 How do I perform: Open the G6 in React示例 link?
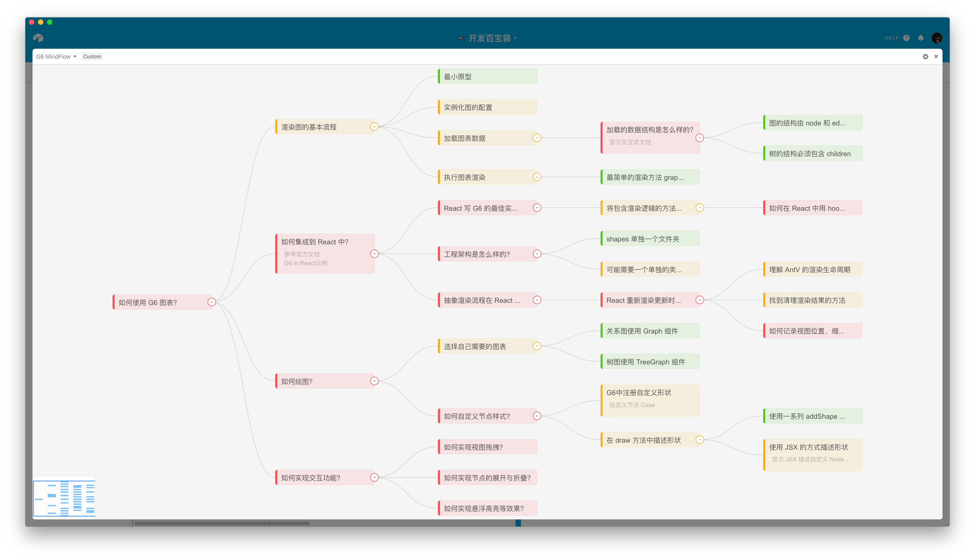click(305, 263)
